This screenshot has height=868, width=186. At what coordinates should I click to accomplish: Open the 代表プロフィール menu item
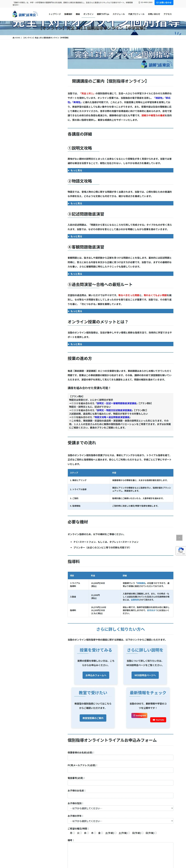coord(136,14)
